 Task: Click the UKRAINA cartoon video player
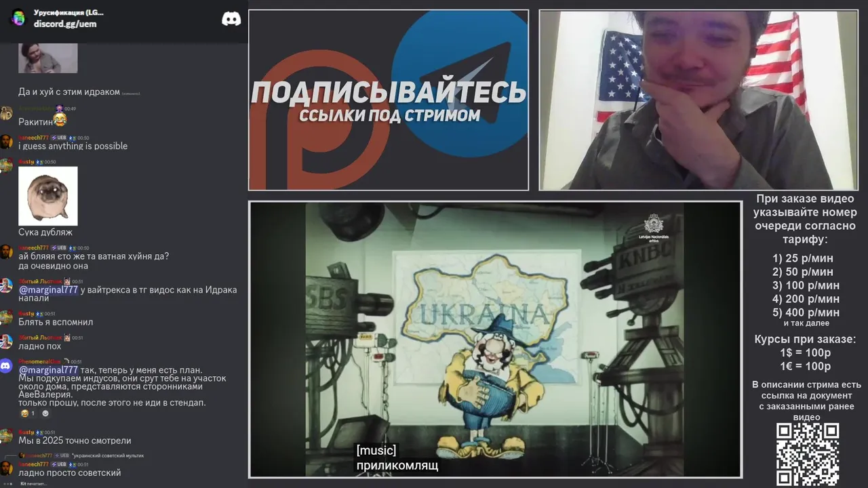click(x=495, y=340)
